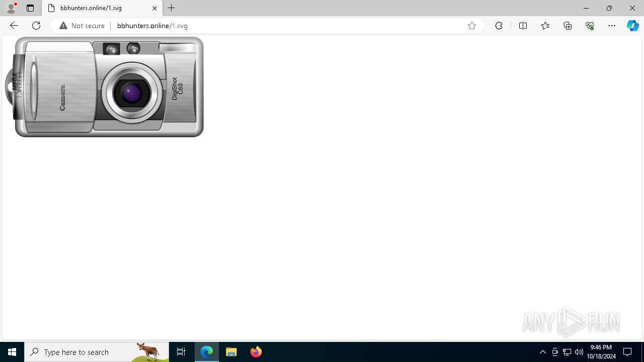Open the Meet Now tray icon
This screenshot has height=362, width=644.
[555, 352]
